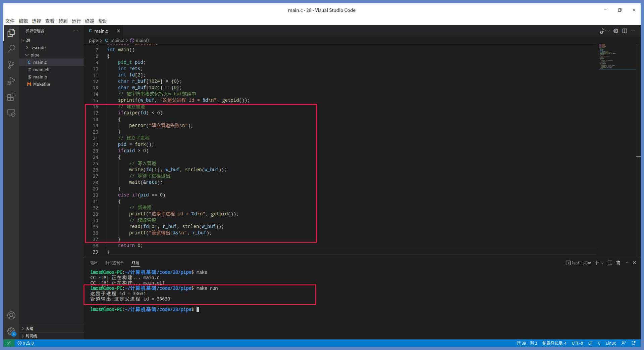Switch to the 调试控制台 panel tab
Screen dimensions: 644x350
pyautogui.click(x=114, y=263)
